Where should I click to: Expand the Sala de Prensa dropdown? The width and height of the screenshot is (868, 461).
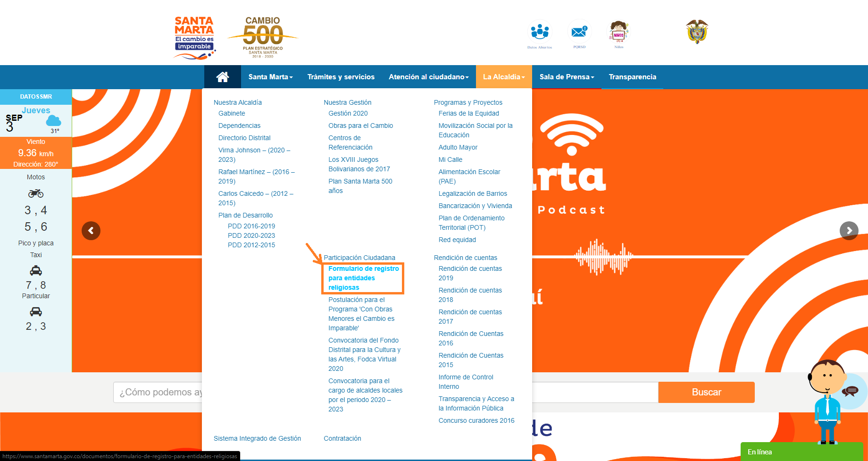[567, 77]
